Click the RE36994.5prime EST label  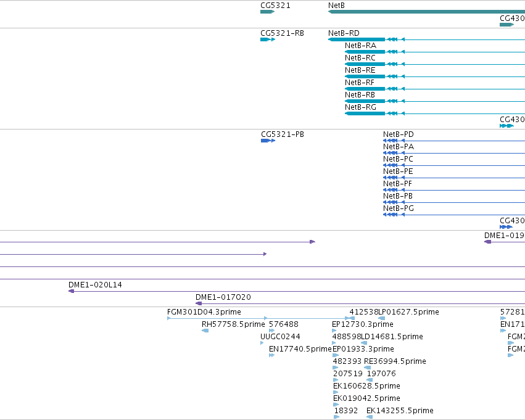(x=395, y=361)
